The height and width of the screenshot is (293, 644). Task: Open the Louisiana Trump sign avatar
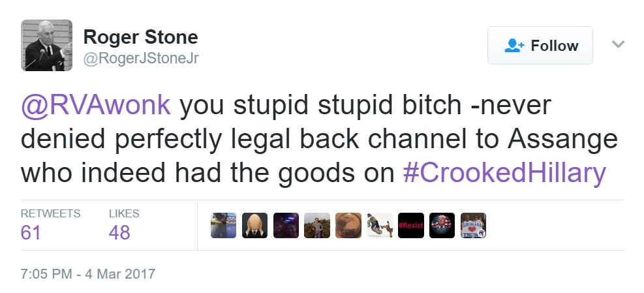click(473, 225)
